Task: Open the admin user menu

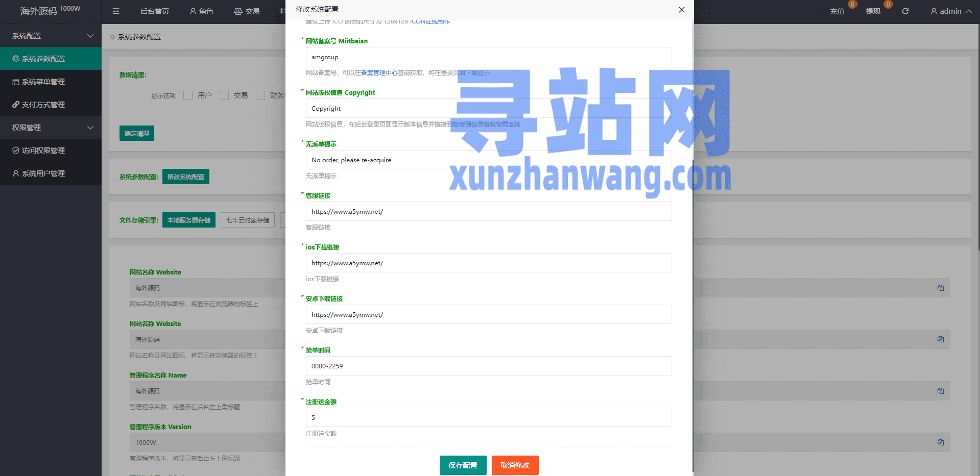Action: click(x=951, y=11)
